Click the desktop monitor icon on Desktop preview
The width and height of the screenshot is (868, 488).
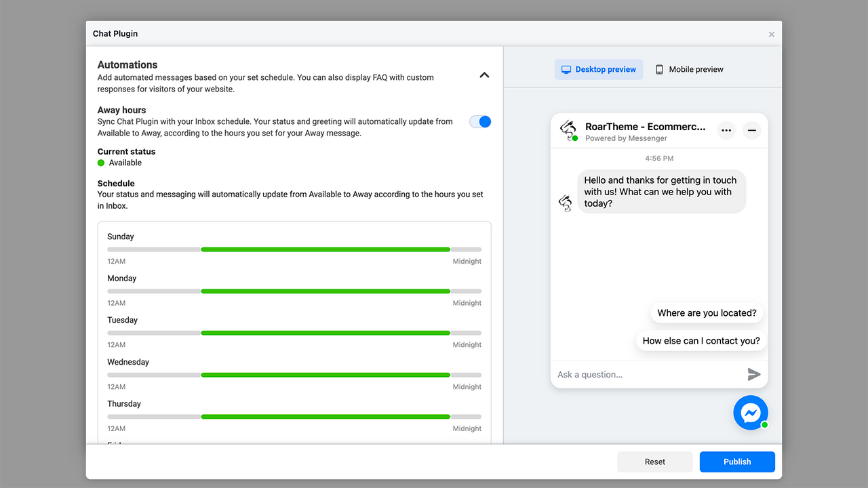point(566,69)
